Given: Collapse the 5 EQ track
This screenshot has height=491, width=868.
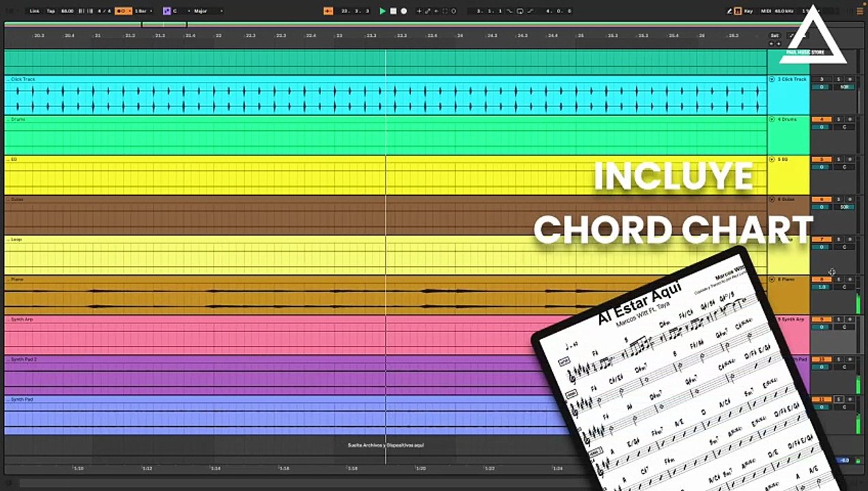Looking at the screenshot, I should (x=772, y=160).
